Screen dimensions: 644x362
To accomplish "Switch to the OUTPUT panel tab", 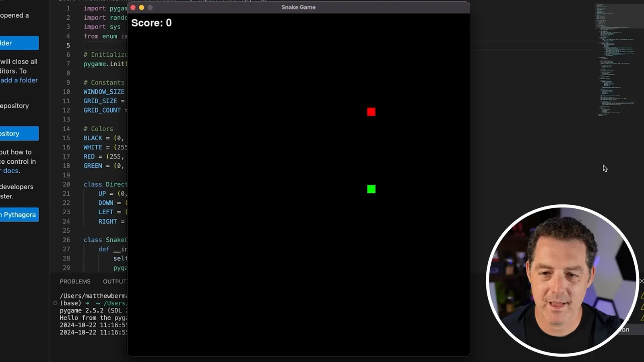I will tap(115, 282).
